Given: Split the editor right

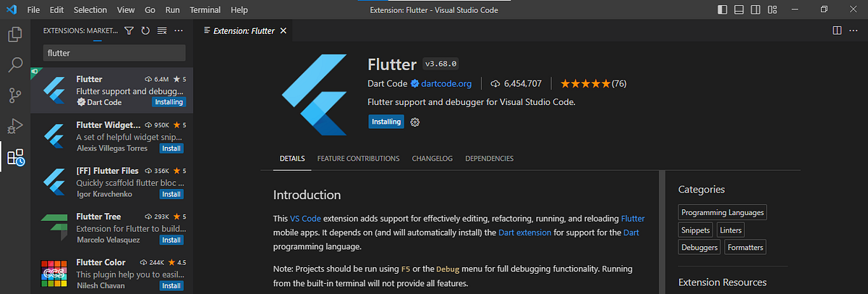Looking at the screenshot, I should coord(837,30).
